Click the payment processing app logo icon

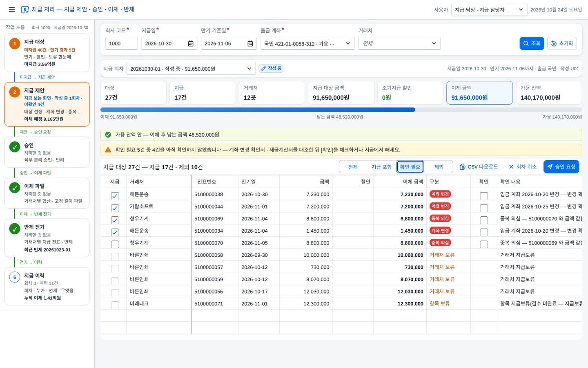tap(25, 9)
